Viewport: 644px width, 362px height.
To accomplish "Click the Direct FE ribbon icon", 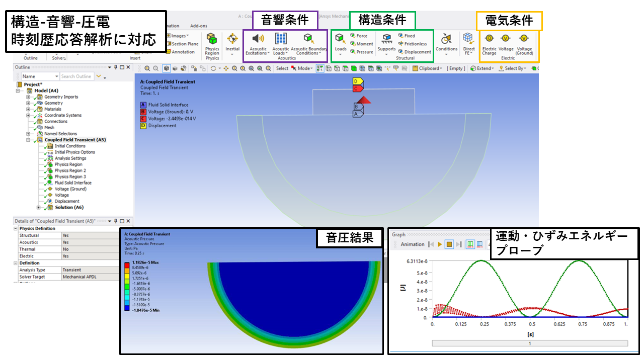I will [468, 39].
